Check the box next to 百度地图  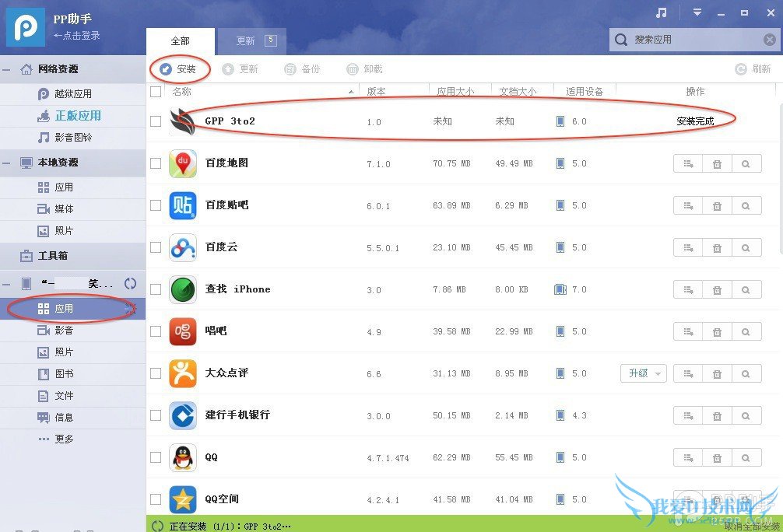[x=156, y=163]
